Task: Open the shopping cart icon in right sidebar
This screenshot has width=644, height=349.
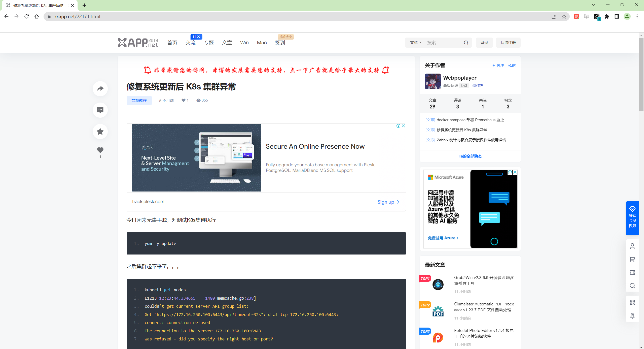Action: tap(632, 259)
